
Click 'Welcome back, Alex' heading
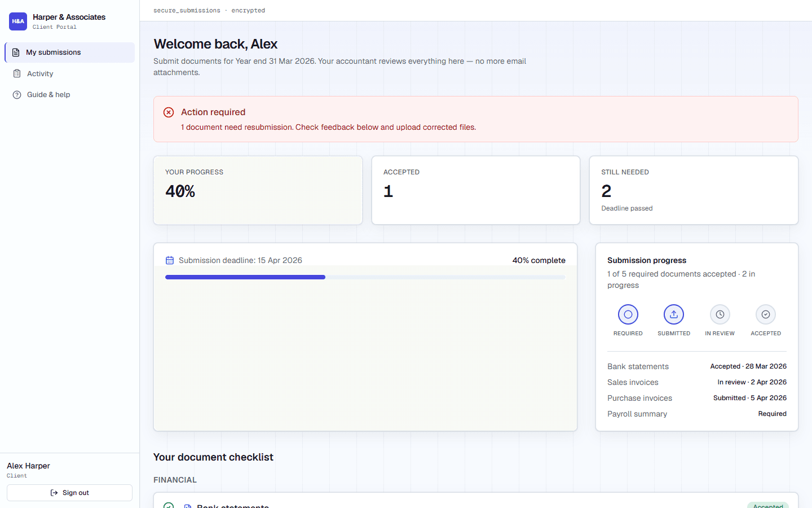click(215, 44)
